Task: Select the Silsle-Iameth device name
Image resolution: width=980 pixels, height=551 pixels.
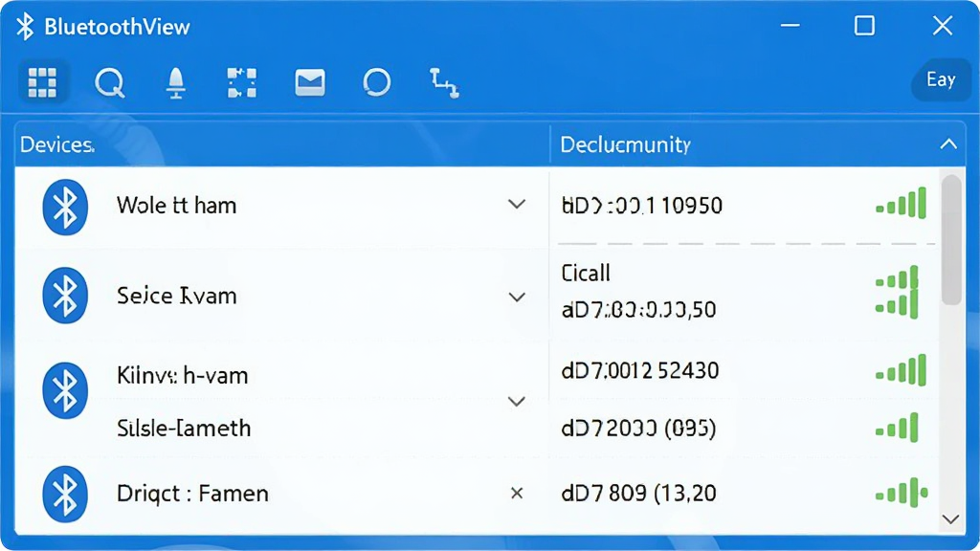Action: click(184, 428)
